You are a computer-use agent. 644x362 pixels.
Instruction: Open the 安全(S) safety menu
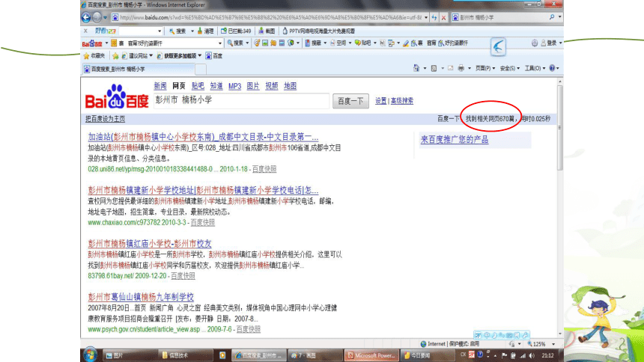(x=510, y=68)
